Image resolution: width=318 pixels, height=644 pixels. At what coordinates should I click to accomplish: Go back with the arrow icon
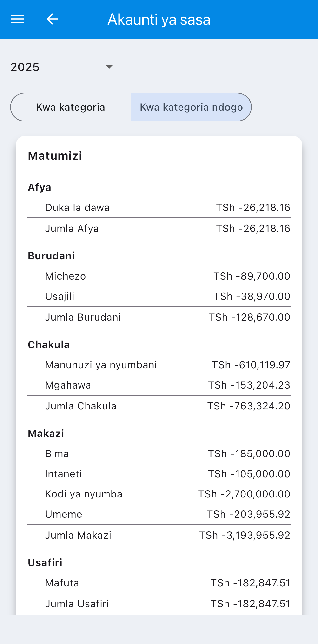[x=52, y=19]
